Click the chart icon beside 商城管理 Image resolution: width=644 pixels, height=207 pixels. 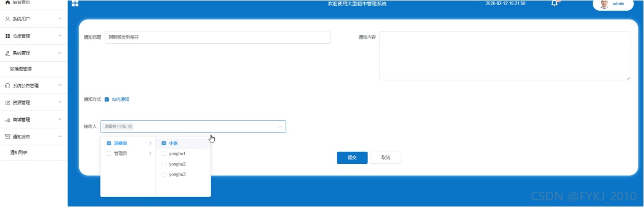pyautogui.click(x=7, y=120)
